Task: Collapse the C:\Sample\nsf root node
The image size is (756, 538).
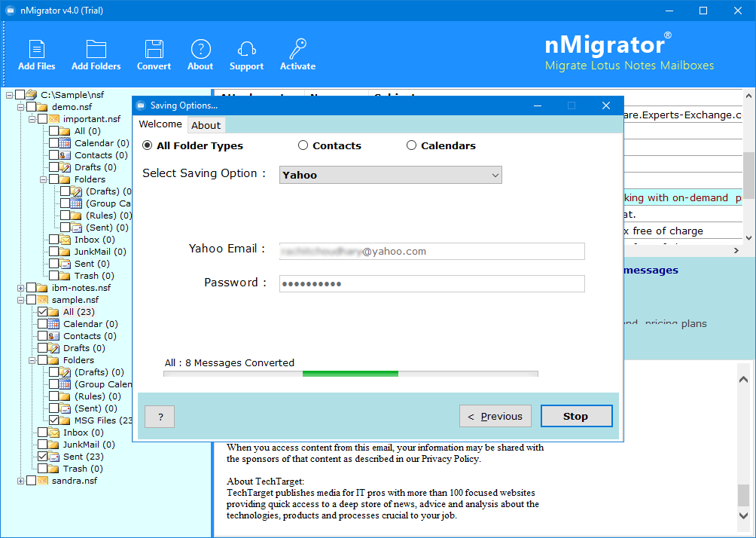Action: click(x=9, y=95)
